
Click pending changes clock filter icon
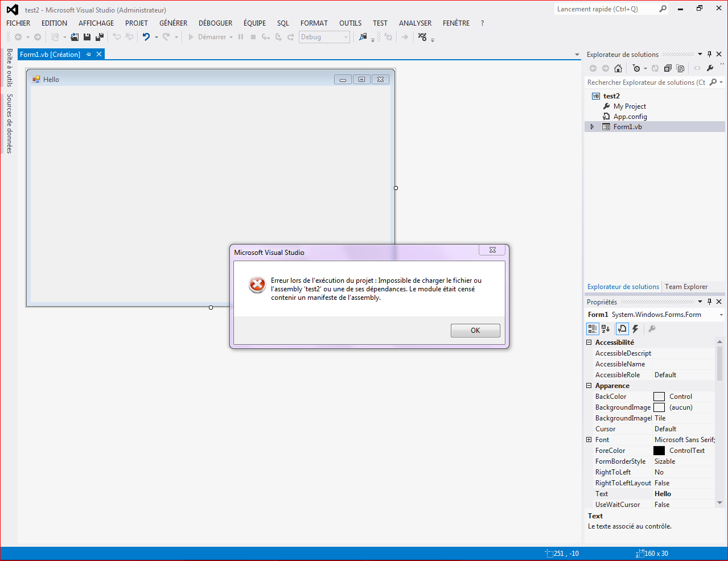[x=636, y=68]
